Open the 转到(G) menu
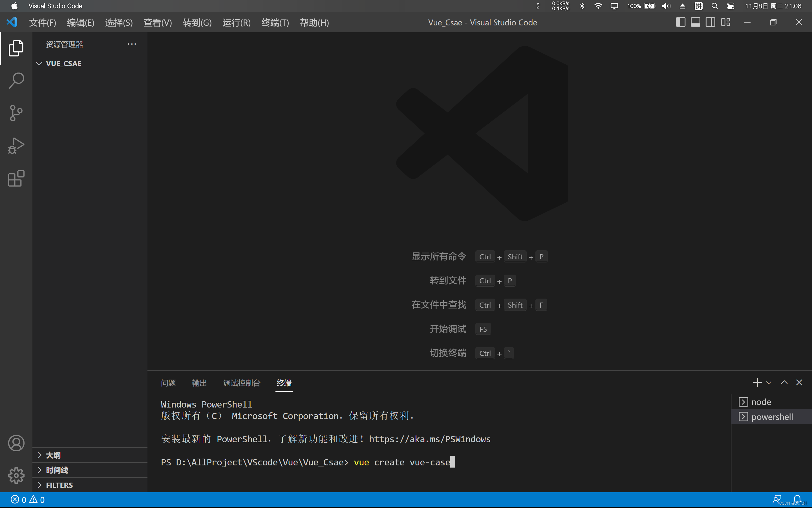Viewport: 812px width, 508px height. point(197,23)
